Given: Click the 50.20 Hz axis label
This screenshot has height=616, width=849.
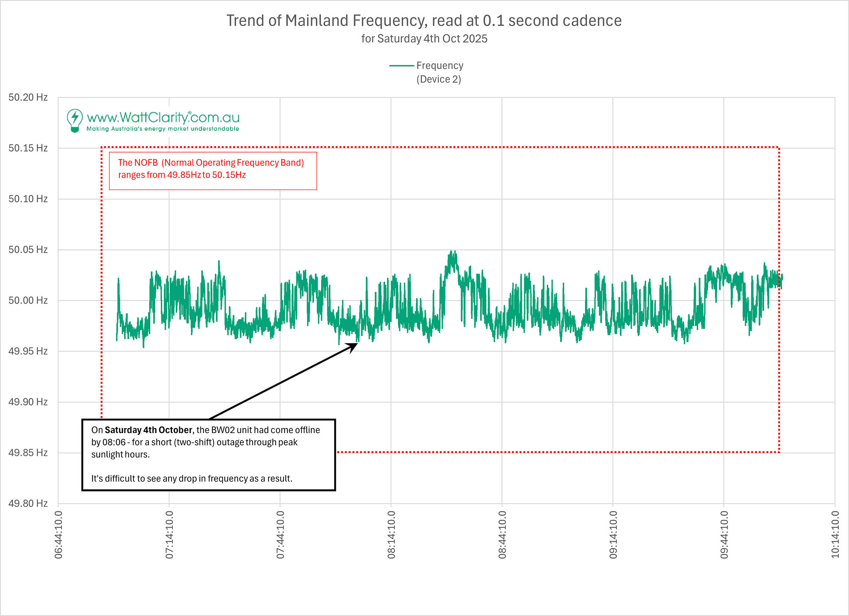Looking at the screenshot, I should click(x=28, y=97).
